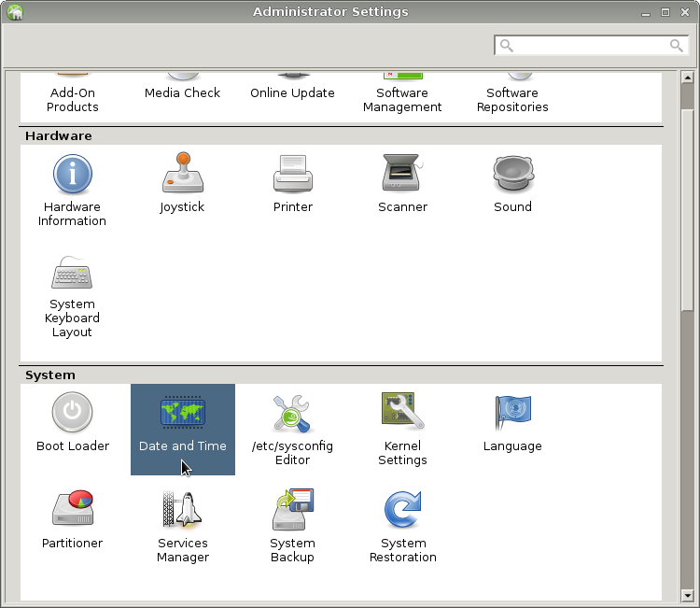Open the Joystick configuration
This screenshot has width=700, height=608.
pos(183,183)
